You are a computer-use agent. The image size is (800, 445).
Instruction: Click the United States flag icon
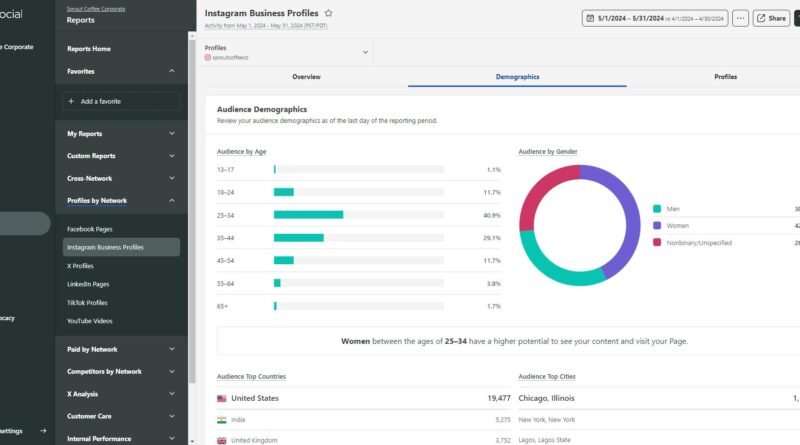[221, 397]
